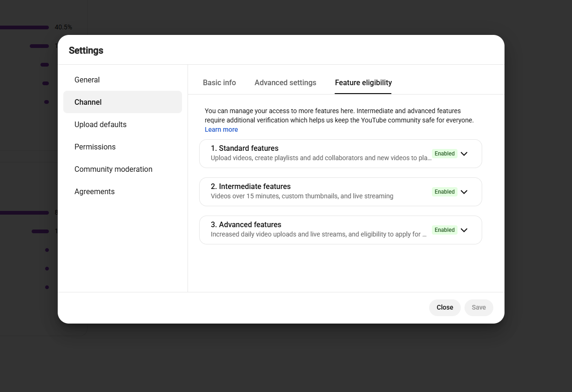Close the Settings dialog

[445, 307]
